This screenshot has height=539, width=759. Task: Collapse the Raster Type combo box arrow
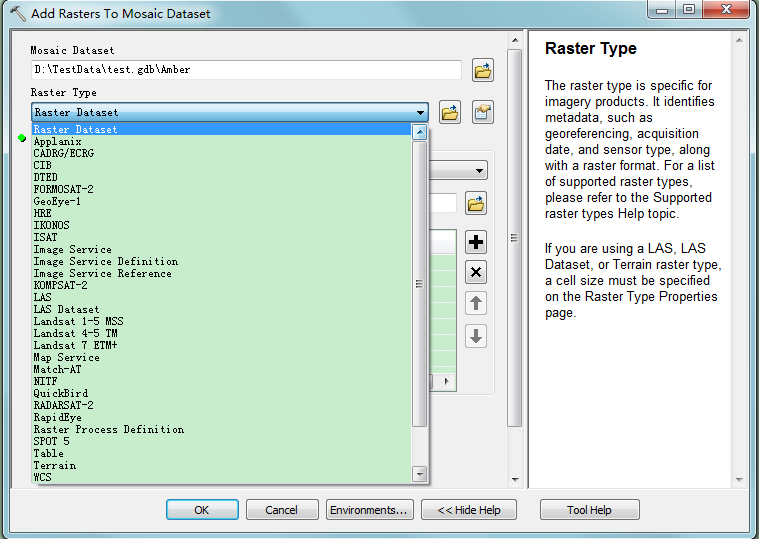tap(420, 113)
